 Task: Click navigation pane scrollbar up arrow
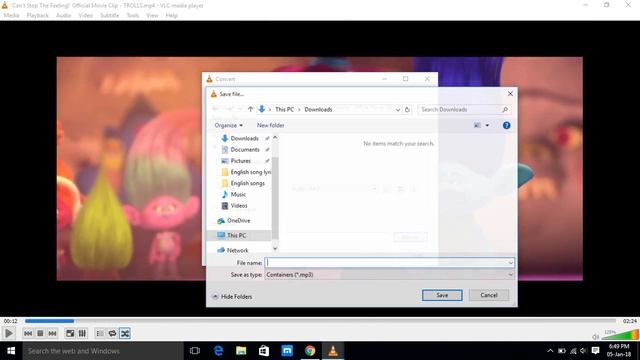coord(275,138)
